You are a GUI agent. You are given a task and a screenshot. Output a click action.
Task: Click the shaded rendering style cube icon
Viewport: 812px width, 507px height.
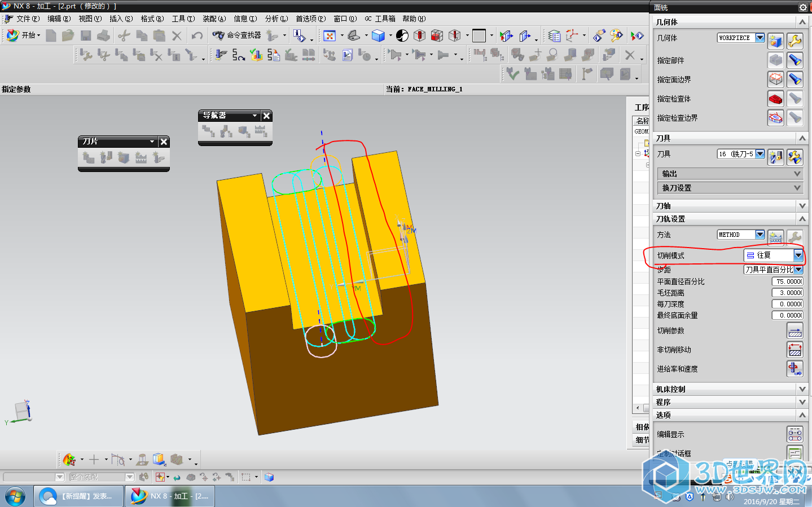(379, 36)
